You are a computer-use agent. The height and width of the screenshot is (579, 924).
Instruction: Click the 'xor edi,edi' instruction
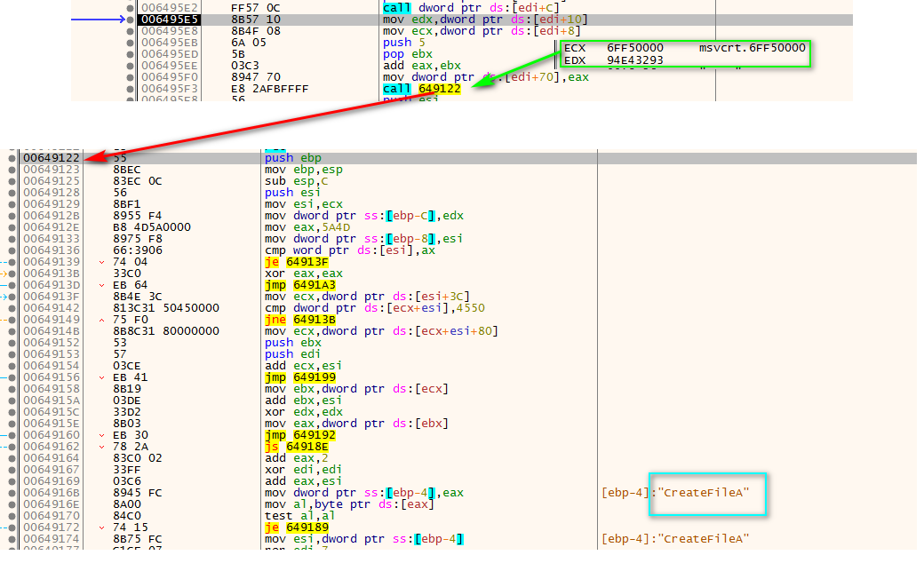tap(304, 470)
